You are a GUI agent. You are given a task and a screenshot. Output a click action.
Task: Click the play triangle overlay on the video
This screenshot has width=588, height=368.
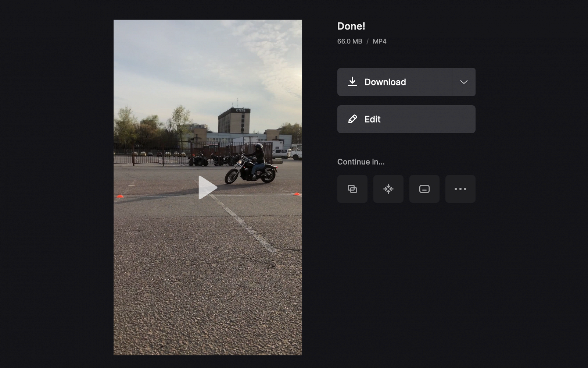[208, 187]
